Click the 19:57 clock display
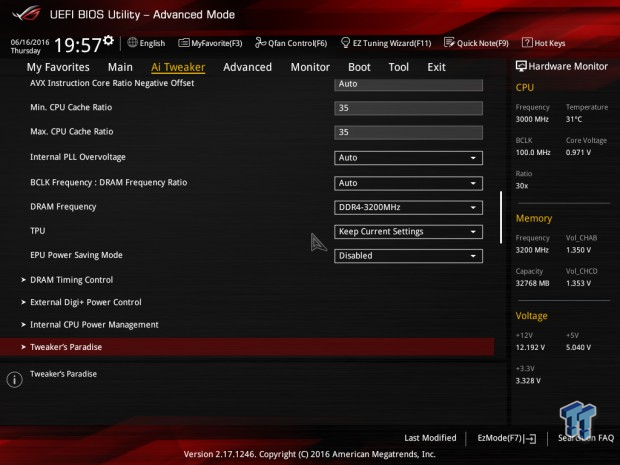Screen dimensions: 620x465 click(x=78, y=45)
